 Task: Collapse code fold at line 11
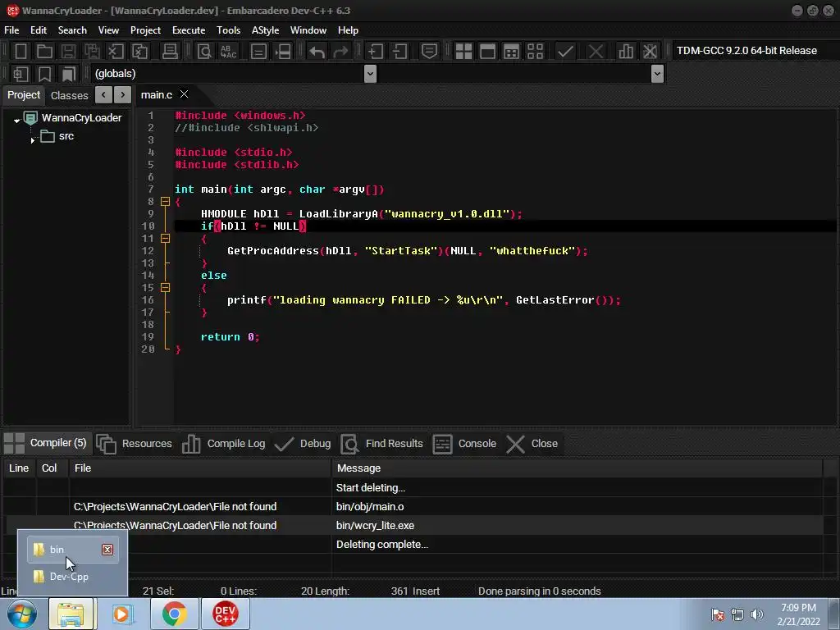pyautogui.click(x=165, y=239)
